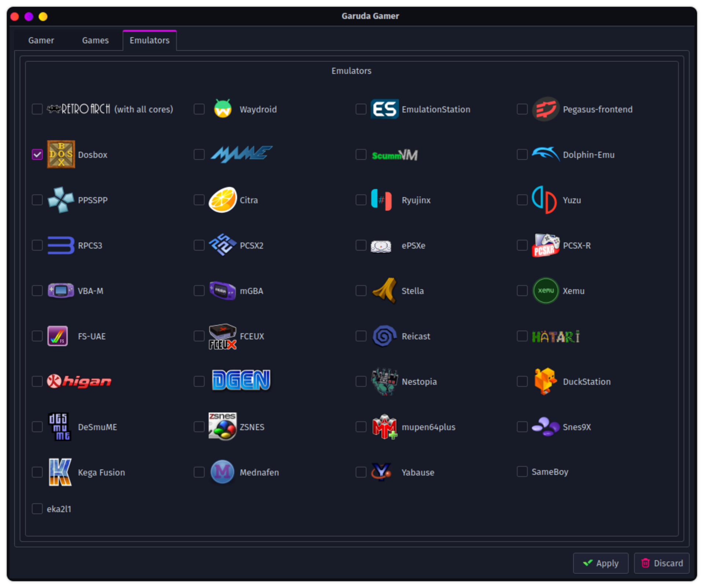The height and width of the screenshot is (588, 704).
Task: Click the RPCS3 logo icon
Action: click(x=61, y=245)
